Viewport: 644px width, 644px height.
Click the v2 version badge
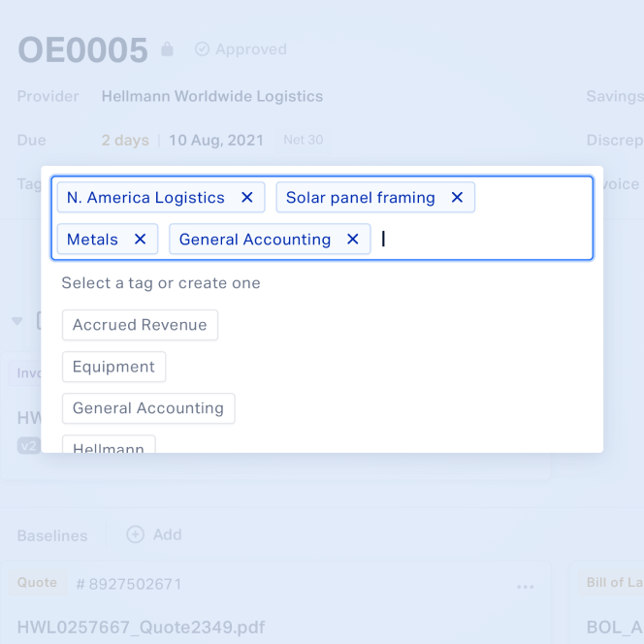point(29,446)
